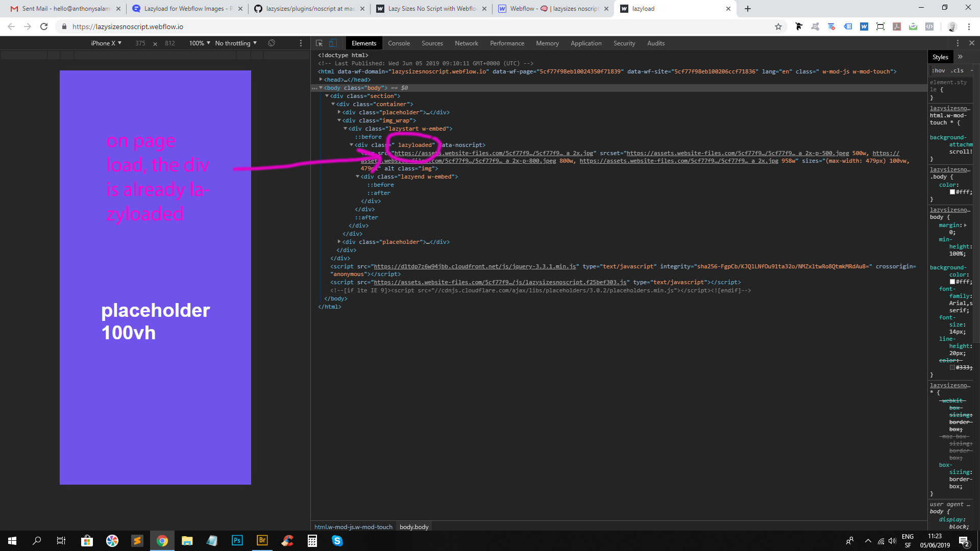Screen dimensions: 980x551
Task: Open the iPhone X device dropdown
Action: [x=106, y=43]
